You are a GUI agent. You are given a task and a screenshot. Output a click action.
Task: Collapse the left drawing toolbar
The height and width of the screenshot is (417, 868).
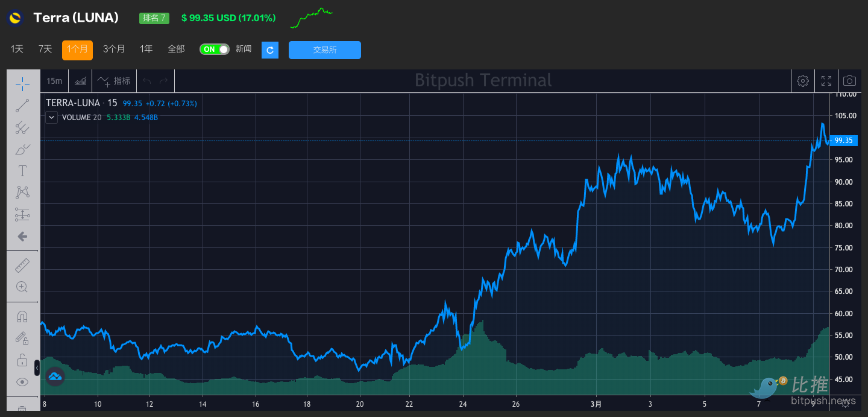point(37,368)
